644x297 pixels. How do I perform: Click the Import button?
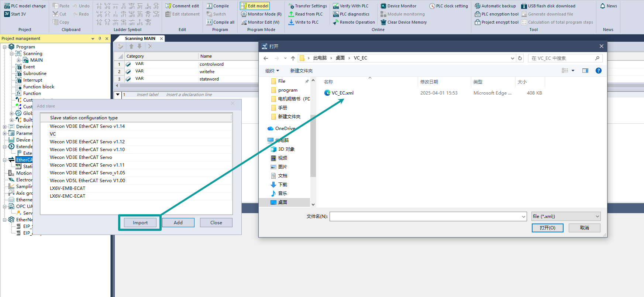(140, 223)
